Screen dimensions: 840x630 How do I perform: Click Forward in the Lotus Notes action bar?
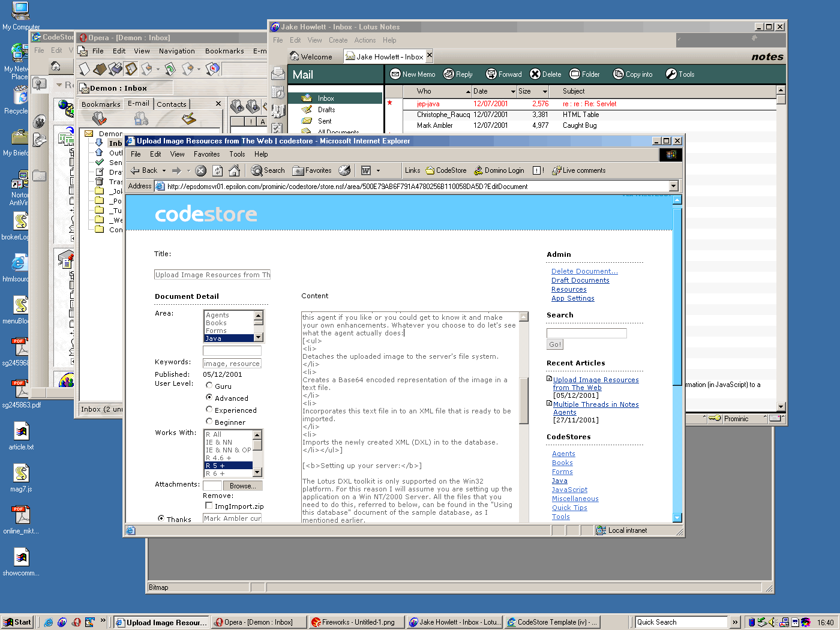[x=504, y=74]
